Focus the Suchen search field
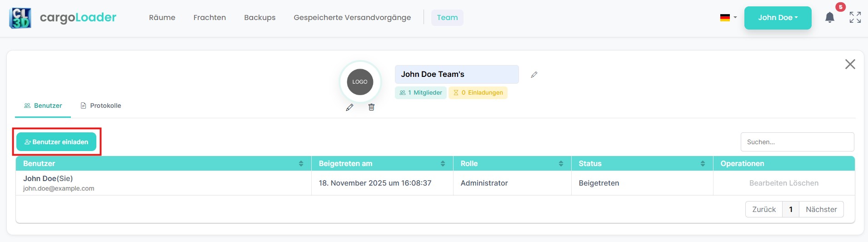868x242 pixels. coord(797,142)
